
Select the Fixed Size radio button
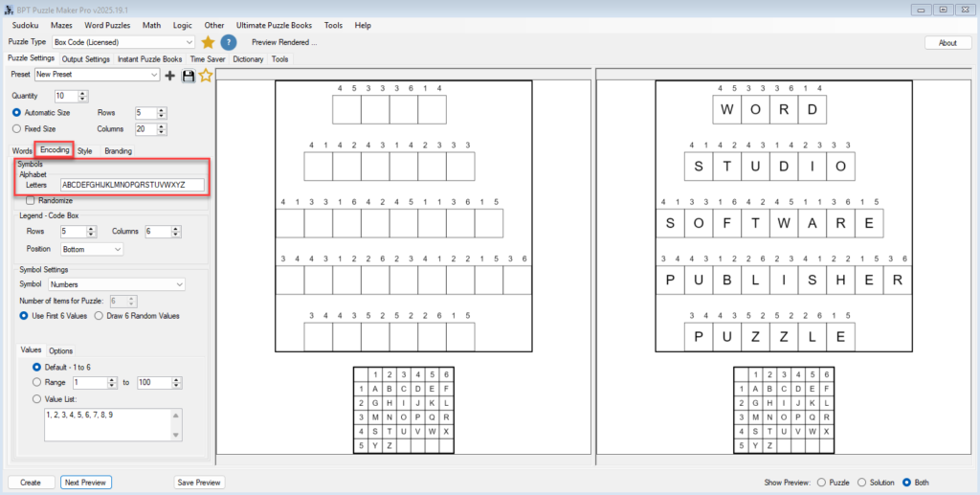point(17,128)
